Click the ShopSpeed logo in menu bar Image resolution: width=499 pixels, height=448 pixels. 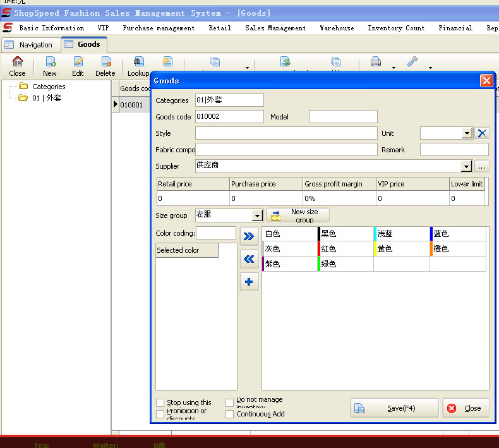(x=8, y=28)
